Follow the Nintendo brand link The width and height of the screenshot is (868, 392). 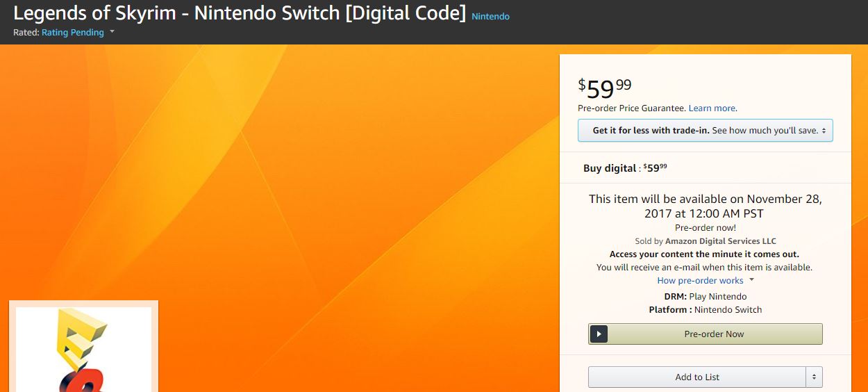pyautogui.click(x=490, y=16)
